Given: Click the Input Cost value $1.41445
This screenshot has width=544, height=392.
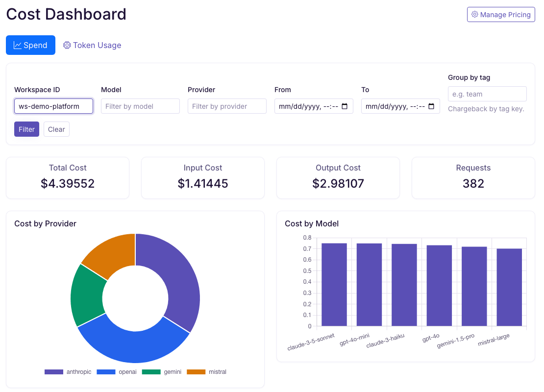Looking at the screenshot, I should click(x=203, y=184).
